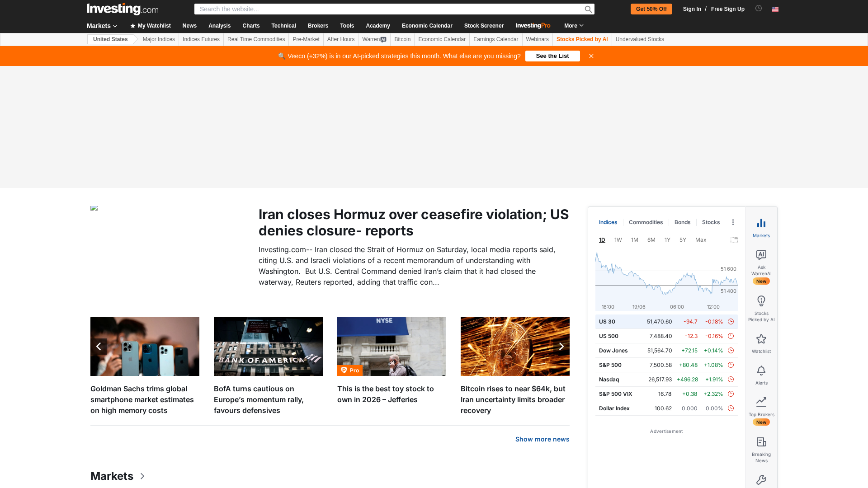Expand the Markets section heading arrow
Screen dimensions: 868x488
click(x=142, y=476)
